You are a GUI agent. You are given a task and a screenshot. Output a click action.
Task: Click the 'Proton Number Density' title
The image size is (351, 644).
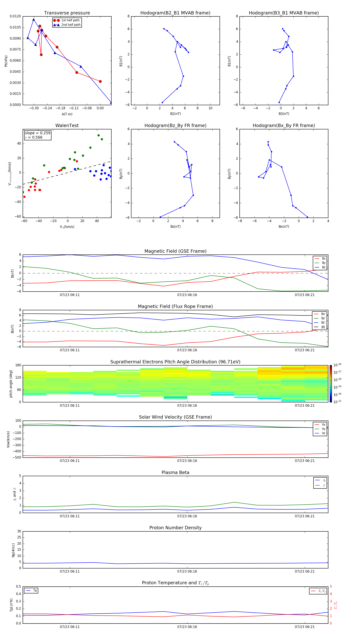tap(175, 528)
